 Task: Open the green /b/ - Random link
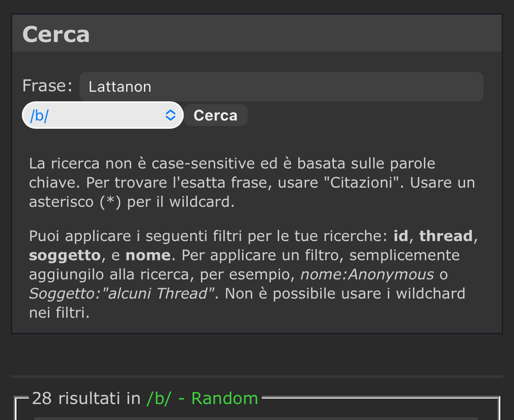(x=202, y=399)
